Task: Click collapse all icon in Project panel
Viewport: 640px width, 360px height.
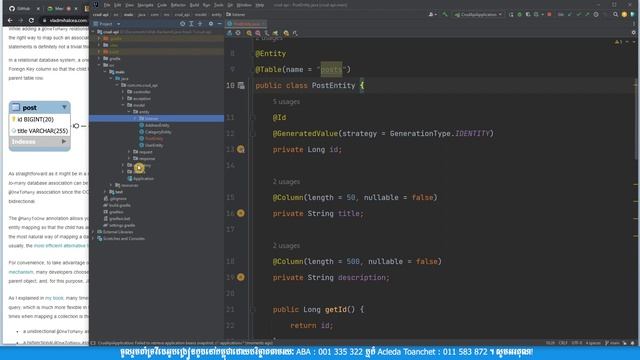Action: click(x=200, y=24)
